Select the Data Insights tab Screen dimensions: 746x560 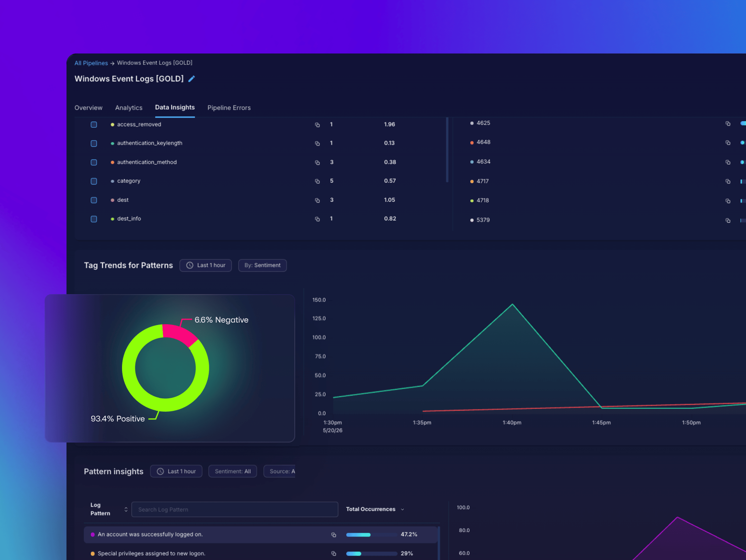click(x=175, y=108)
